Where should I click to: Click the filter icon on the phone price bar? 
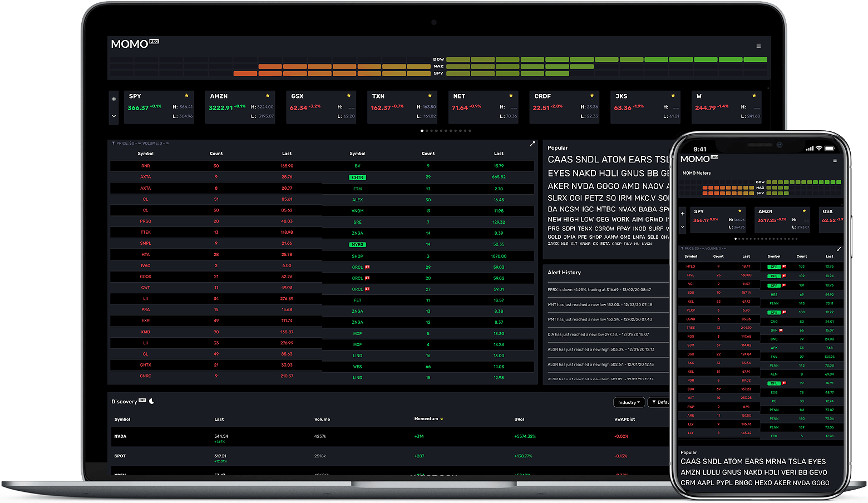683,248
